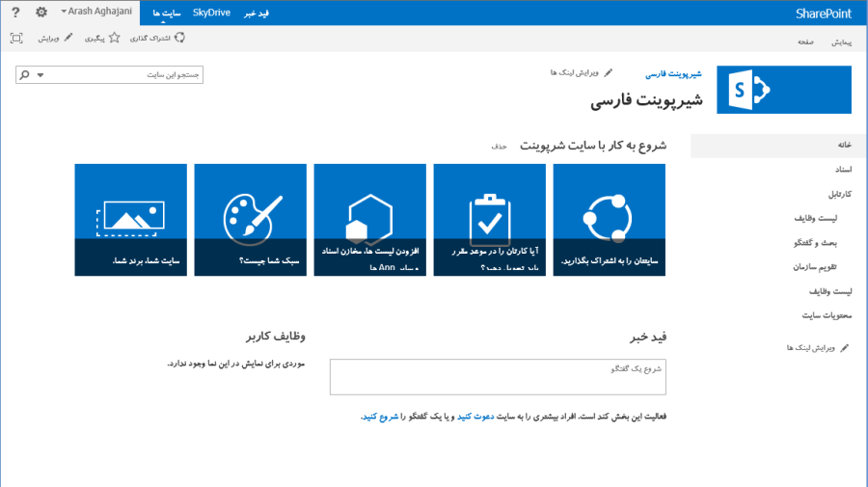Viewport: 868px width, 487px height.
Task: Click the SharePoint site logo
Action: pyautogui.click(x=784, y=90)
